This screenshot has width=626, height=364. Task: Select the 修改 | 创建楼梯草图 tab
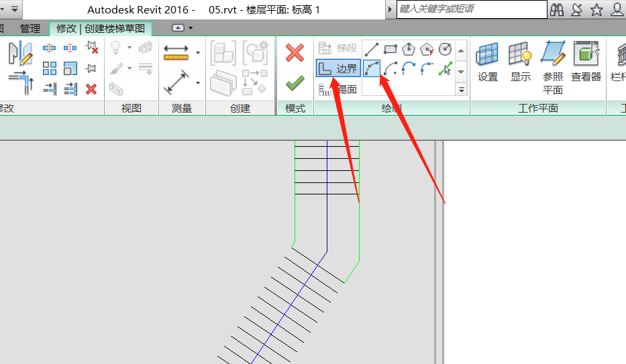[101, 28]
